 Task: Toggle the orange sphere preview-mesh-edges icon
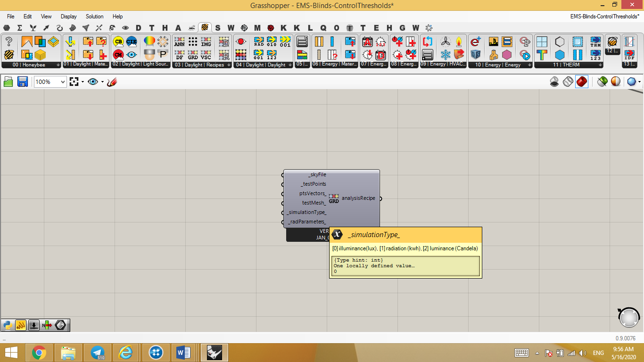616,82
